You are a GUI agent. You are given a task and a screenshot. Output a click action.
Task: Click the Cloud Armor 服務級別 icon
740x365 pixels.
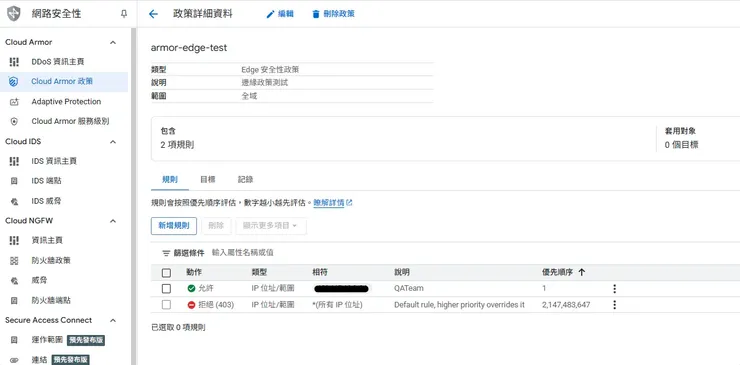(14, 121)
